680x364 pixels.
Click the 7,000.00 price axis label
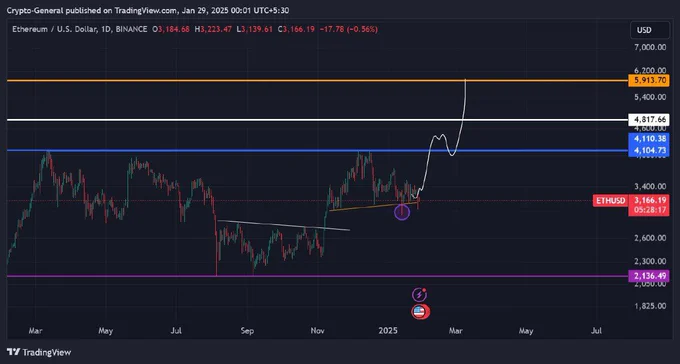pos(650,47)
